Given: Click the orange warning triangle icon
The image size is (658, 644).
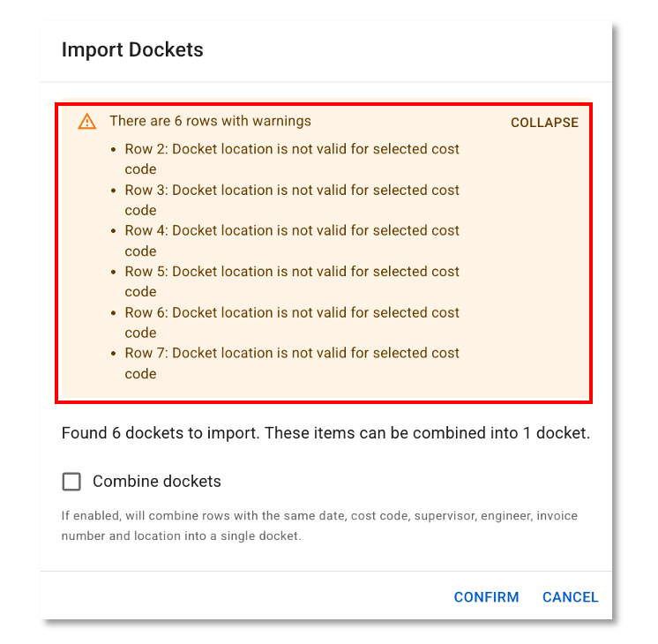Looking at the screenshot, I should [x=86, y=122].
